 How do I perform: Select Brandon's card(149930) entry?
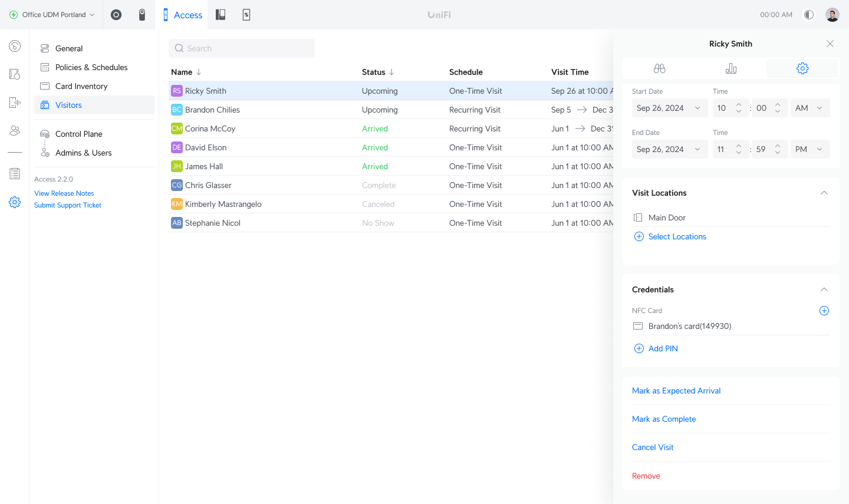pos(731,326)
